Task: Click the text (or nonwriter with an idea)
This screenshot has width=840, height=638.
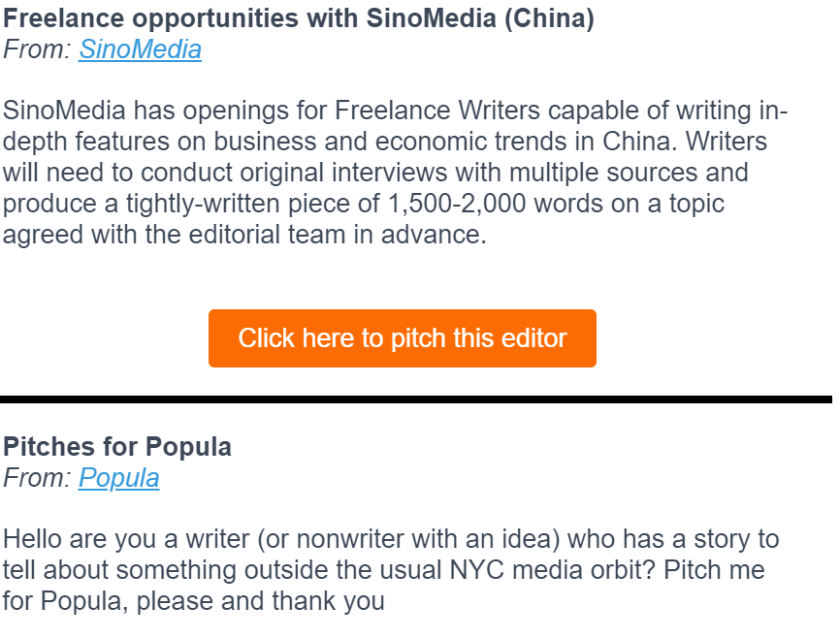Action: (408, 539)
